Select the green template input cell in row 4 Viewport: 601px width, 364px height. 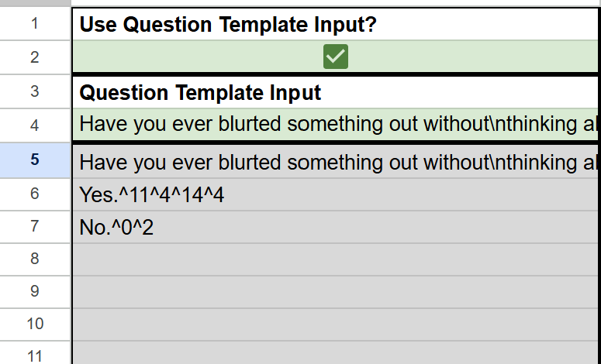click(x=337, y=125)
